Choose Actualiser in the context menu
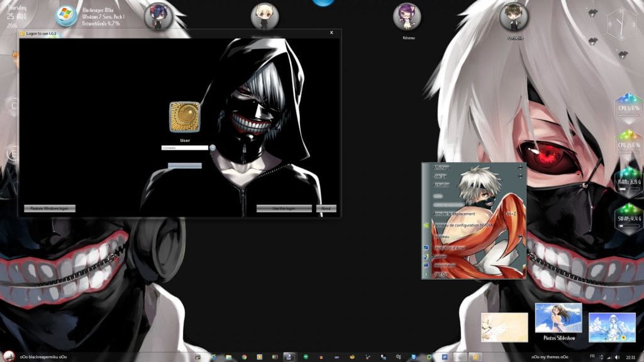Viewport: 644px width, 362px height. pos(441,185)
